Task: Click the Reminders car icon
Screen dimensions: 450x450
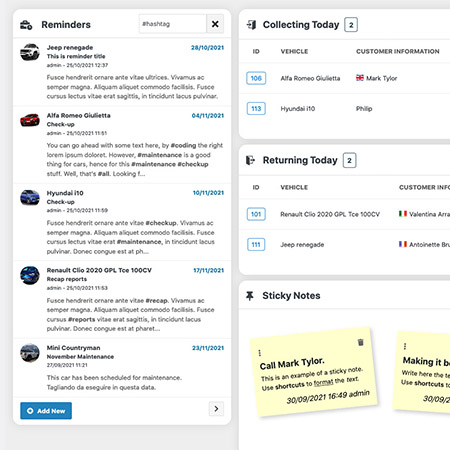Action: click(26, 25)
